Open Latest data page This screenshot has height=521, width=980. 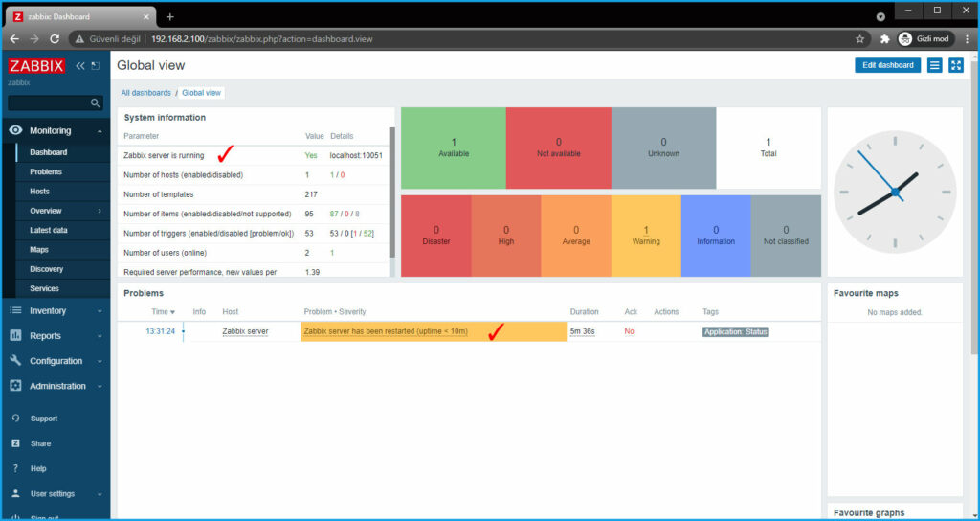48,230
